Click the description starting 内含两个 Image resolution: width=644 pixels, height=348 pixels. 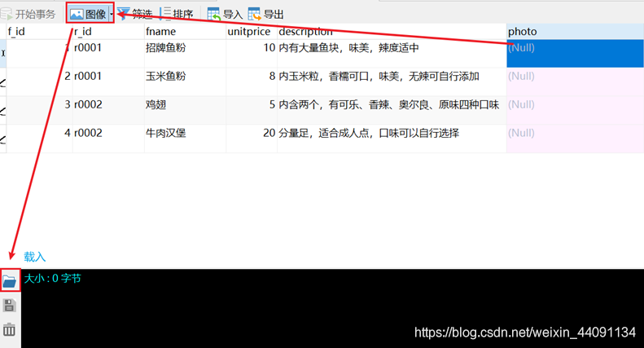click(392, 110)
